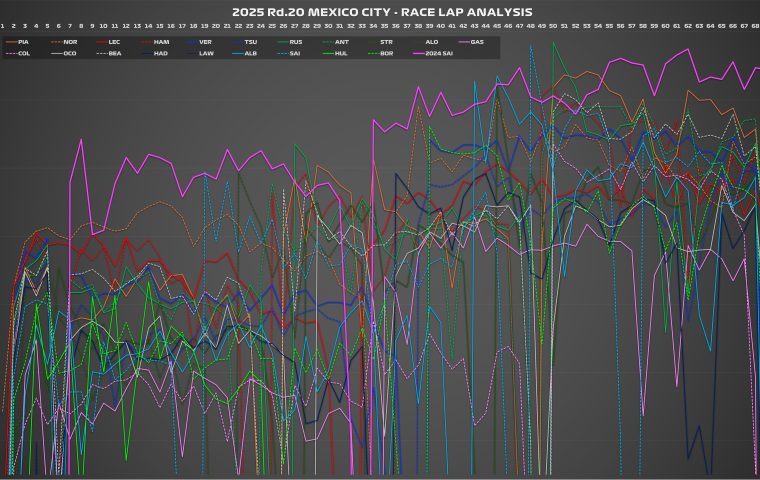Click the 2024 SAI legend entry
This screenshot has height=480, width=760.
(440, 52)
